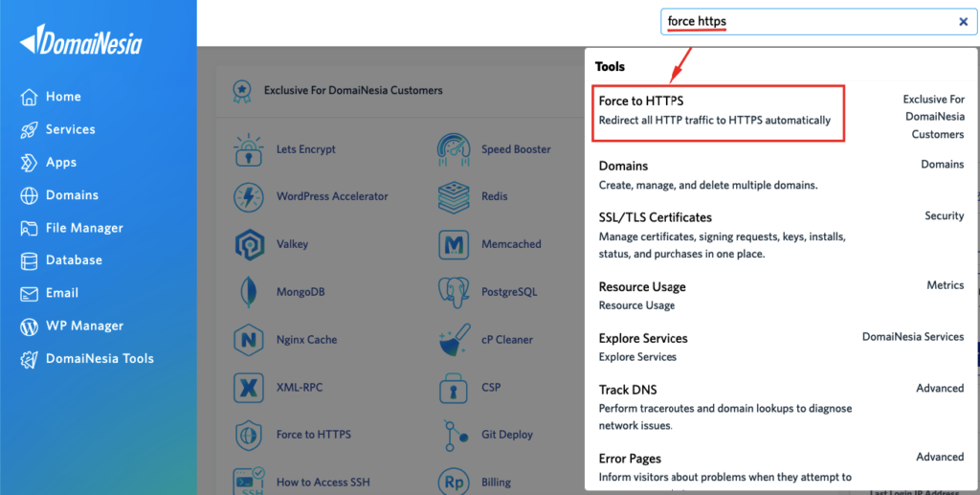The image size is (980, 495).
Task: Click the Memcached label
Action: (511, 244)
